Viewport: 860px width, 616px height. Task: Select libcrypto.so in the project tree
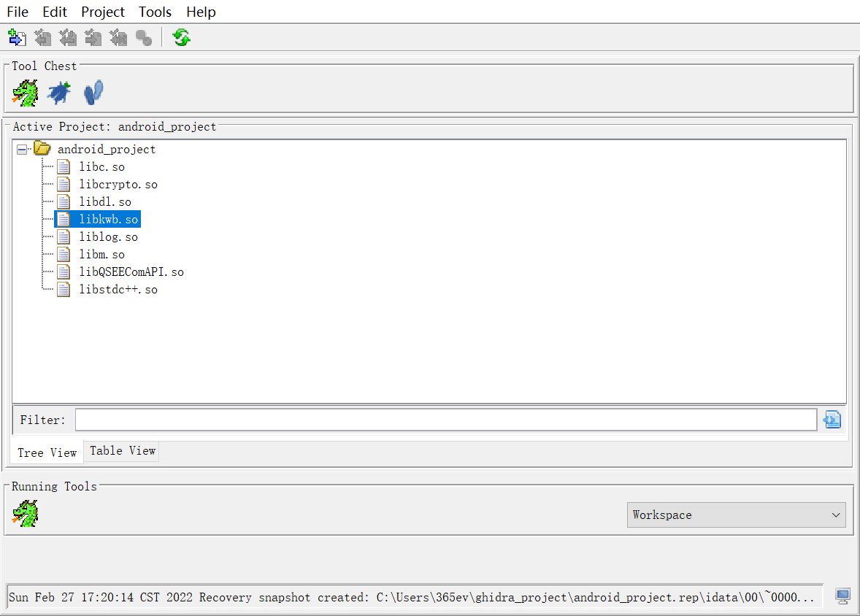118,185
